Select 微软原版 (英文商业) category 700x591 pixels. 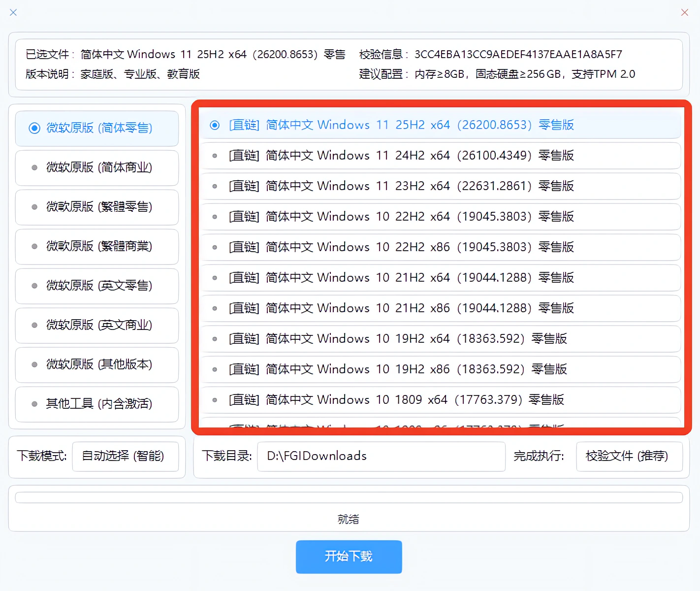(x=97, y=325)
